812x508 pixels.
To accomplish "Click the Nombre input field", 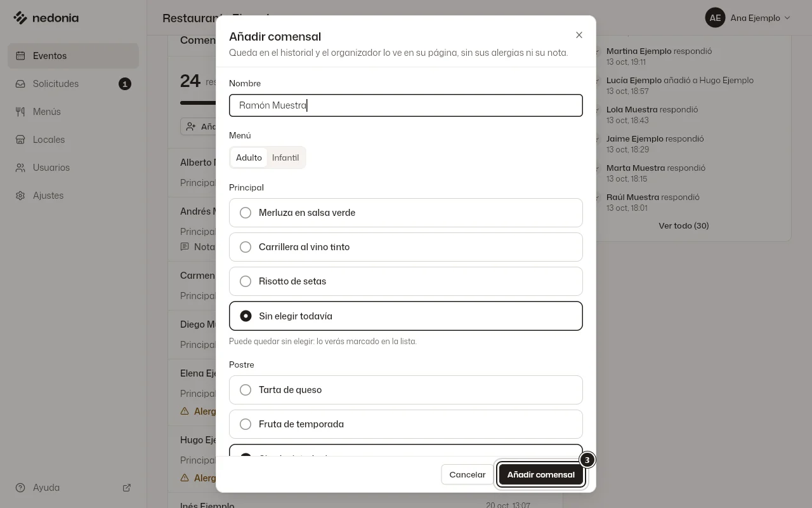I will [x=406, y=105].
